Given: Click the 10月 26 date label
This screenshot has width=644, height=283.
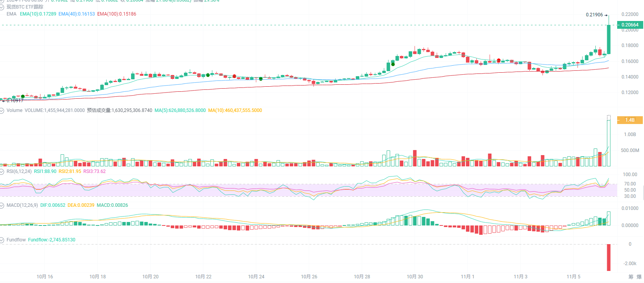Looking at the screenshot, I should (x=309, y=277).
